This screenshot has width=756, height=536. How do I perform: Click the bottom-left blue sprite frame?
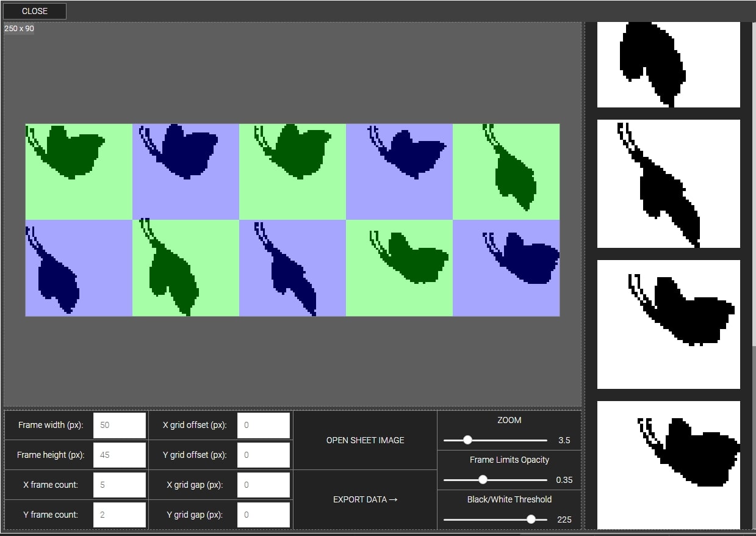[x=79, y=268]
